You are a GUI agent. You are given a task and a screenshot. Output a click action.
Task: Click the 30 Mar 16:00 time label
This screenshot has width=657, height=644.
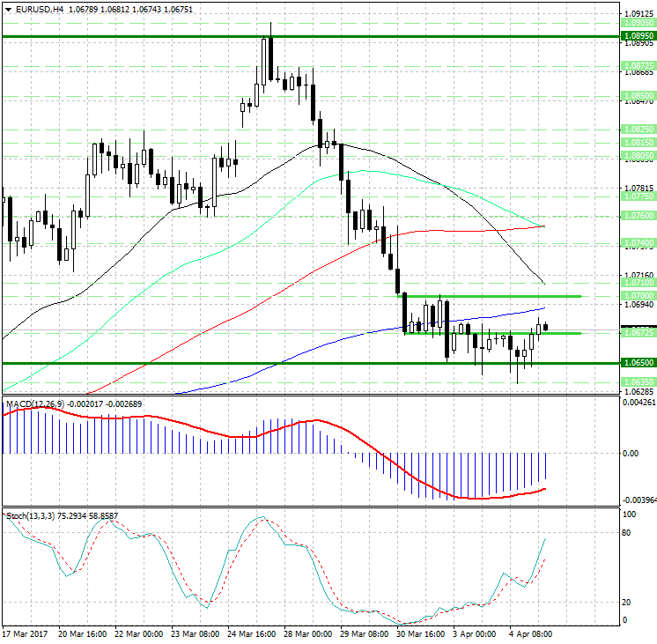[x=420, y=634]
